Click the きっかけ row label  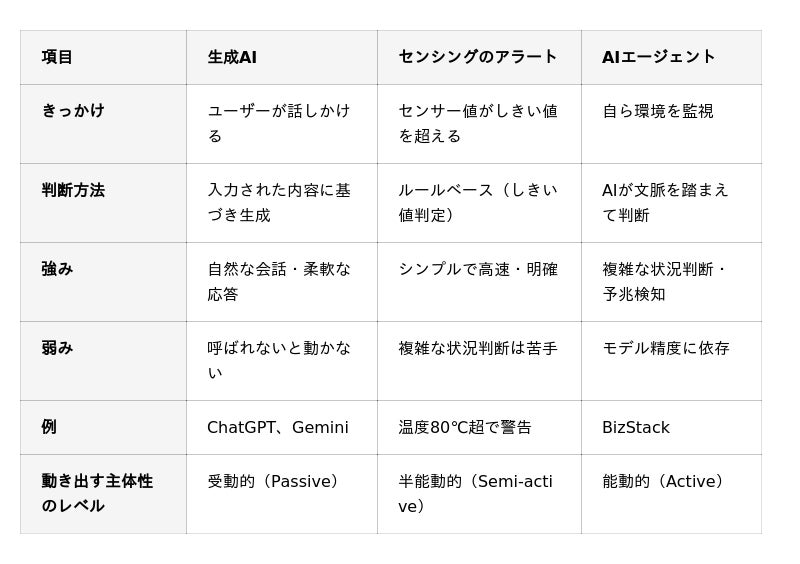click(x=103, y=124)
